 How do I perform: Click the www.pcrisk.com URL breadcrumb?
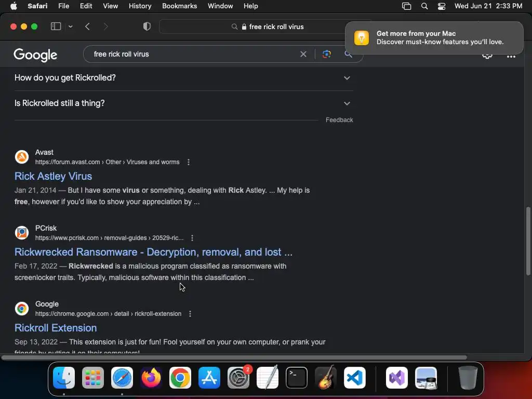click(109, 238)
